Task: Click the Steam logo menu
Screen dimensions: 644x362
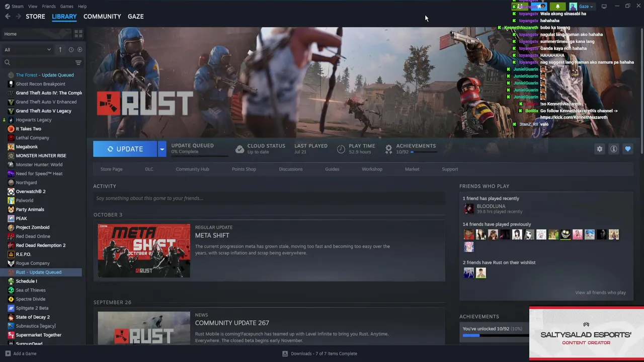Action: click(15, 7)
